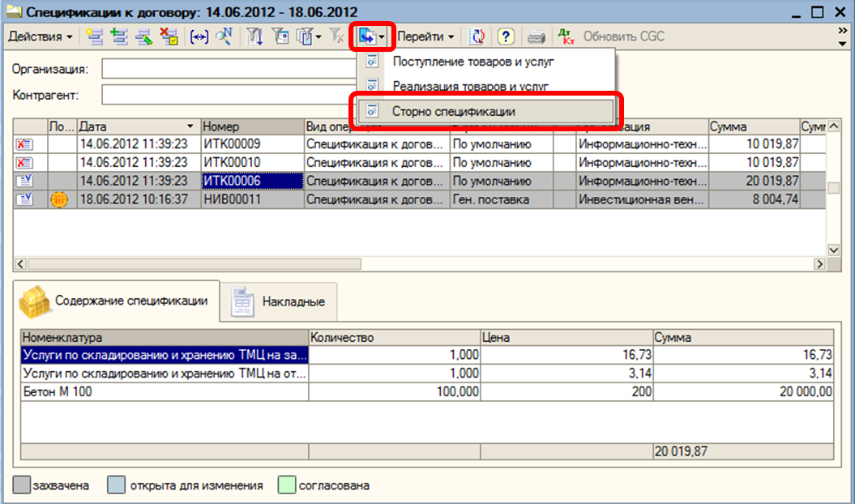855x504 pixels.
Task: Click the Filter by current value icon
Action: point(280,37)
